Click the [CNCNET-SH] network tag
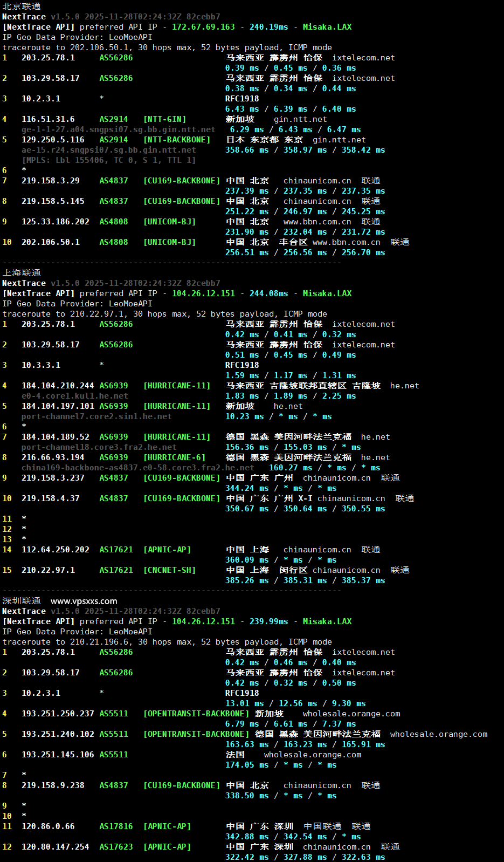The height and width of the screenshot is (862, 504). click(169, 570)
